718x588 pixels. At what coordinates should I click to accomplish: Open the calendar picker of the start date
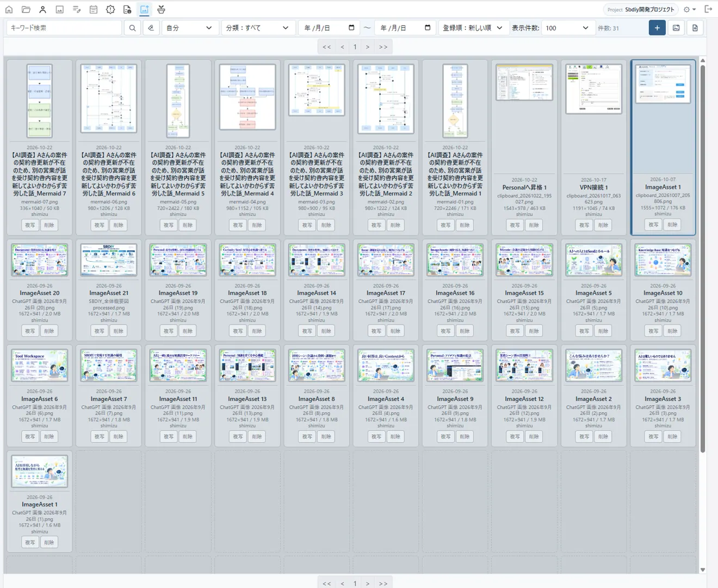point(351,28)
